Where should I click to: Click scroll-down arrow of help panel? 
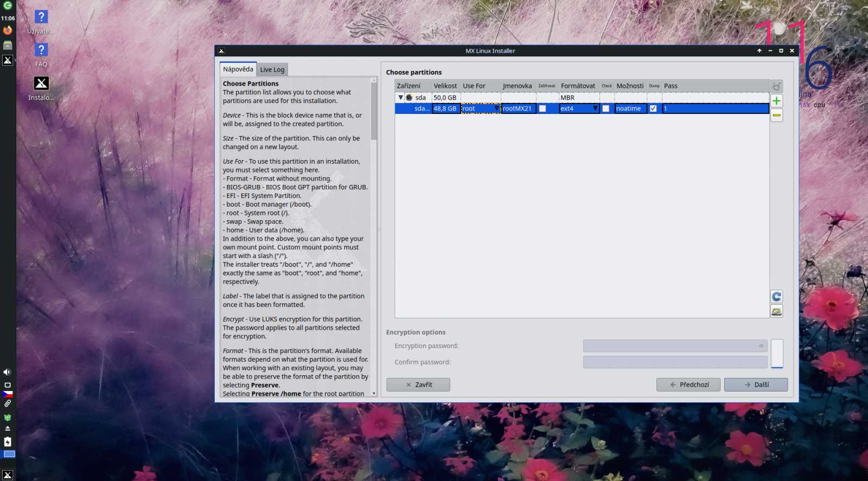pos(374,393)
